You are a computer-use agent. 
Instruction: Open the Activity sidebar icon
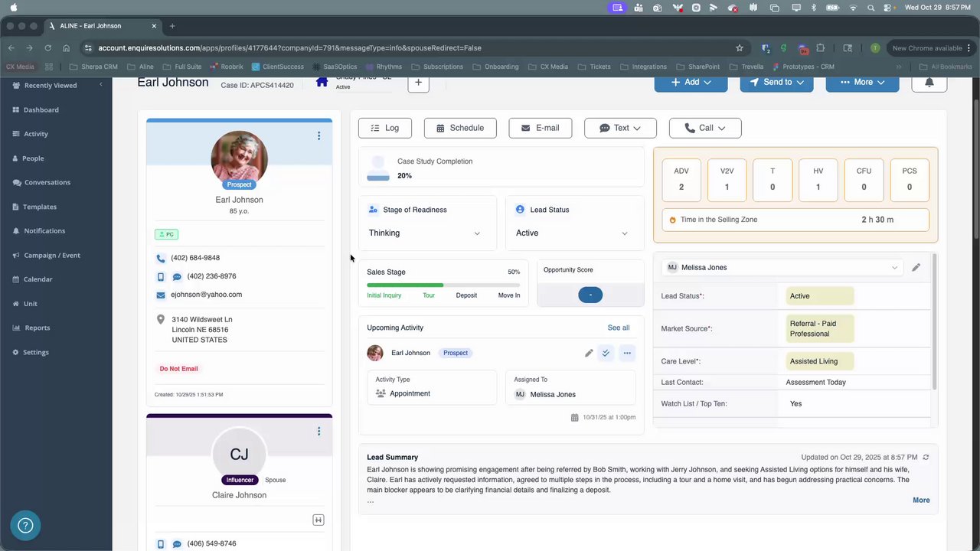[15, 134]
